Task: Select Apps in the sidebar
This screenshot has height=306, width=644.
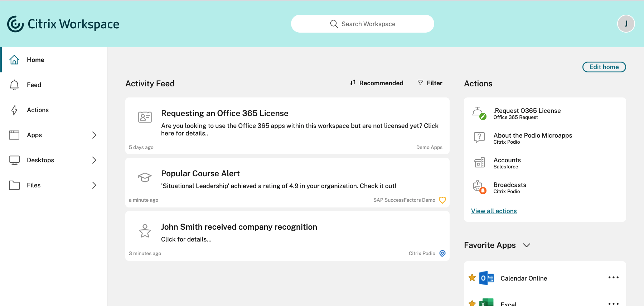Action: pyautogui.click(x=54, y=135)
